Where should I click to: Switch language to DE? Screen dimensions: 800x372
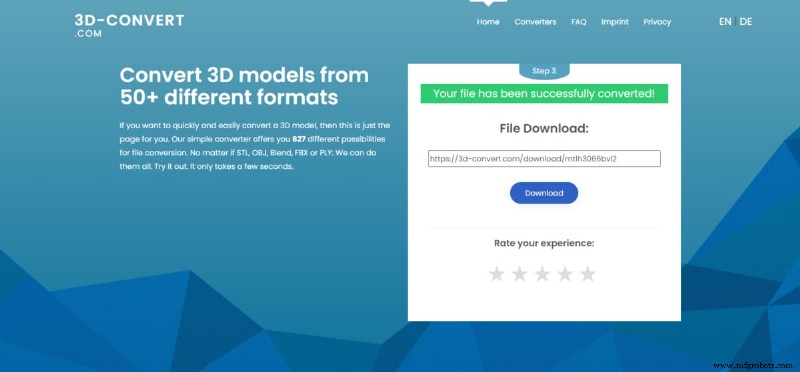point(745,21)
